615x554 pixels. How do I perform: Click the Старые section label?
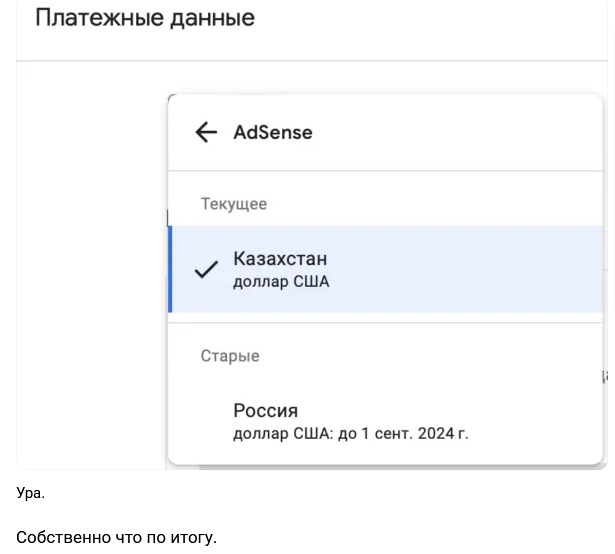[x=230, y=356]
